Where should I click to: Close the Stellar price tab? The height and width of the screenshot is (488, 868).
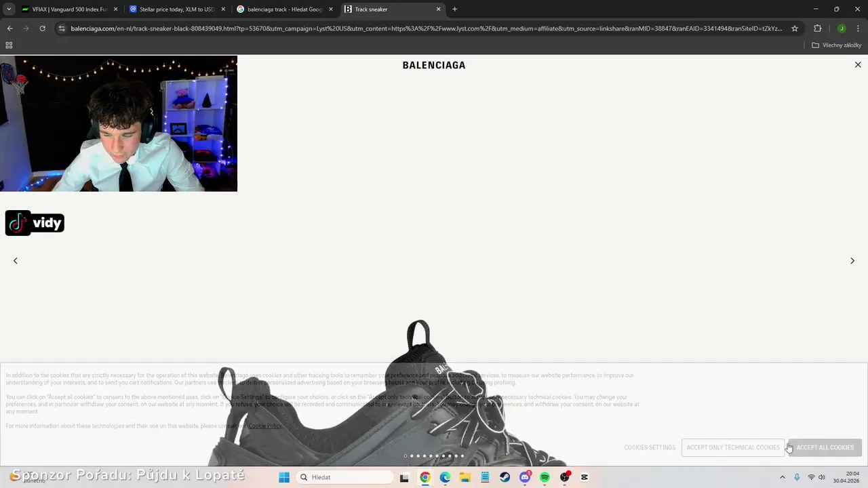223,9
